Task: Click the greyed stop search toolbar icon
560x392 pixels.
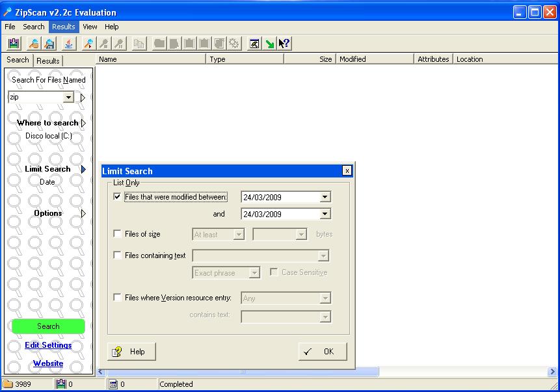Action: pos(104,44)
